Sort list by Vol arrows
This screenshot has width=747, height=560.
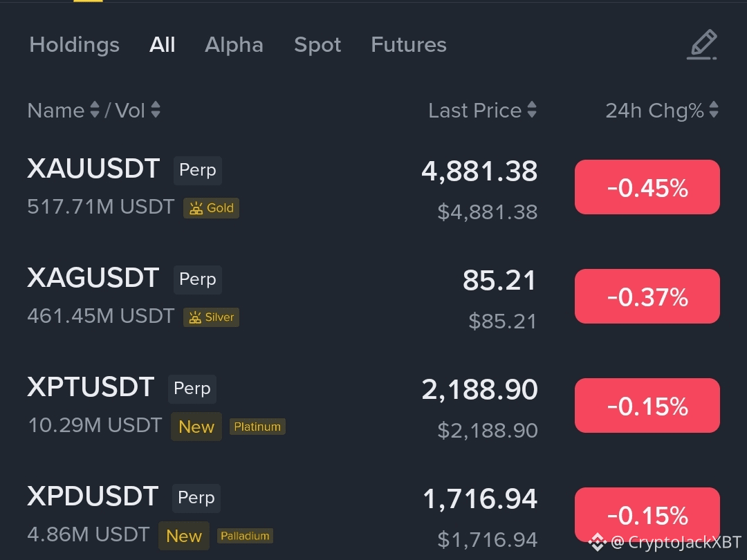[156, 111]
